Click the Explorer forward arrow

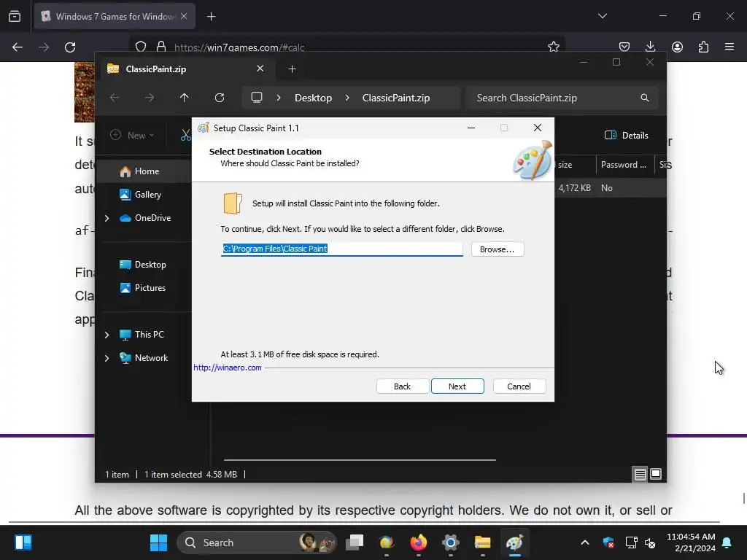point(150,98)
